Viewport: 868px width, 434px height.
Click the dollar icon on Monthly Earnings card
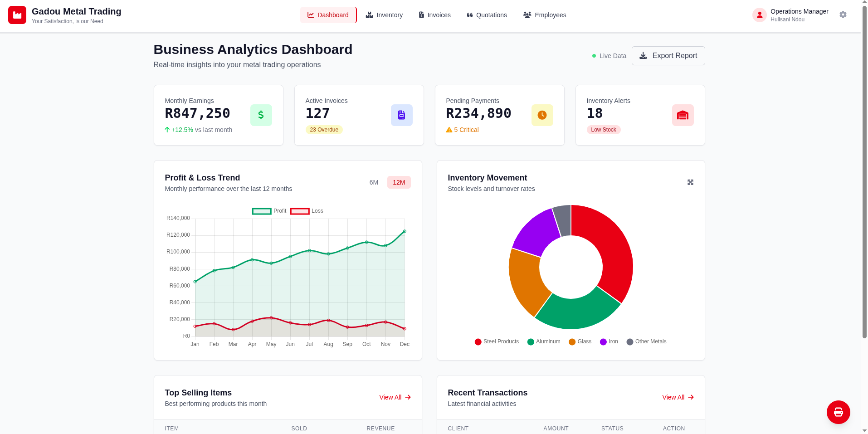[261, 115]
